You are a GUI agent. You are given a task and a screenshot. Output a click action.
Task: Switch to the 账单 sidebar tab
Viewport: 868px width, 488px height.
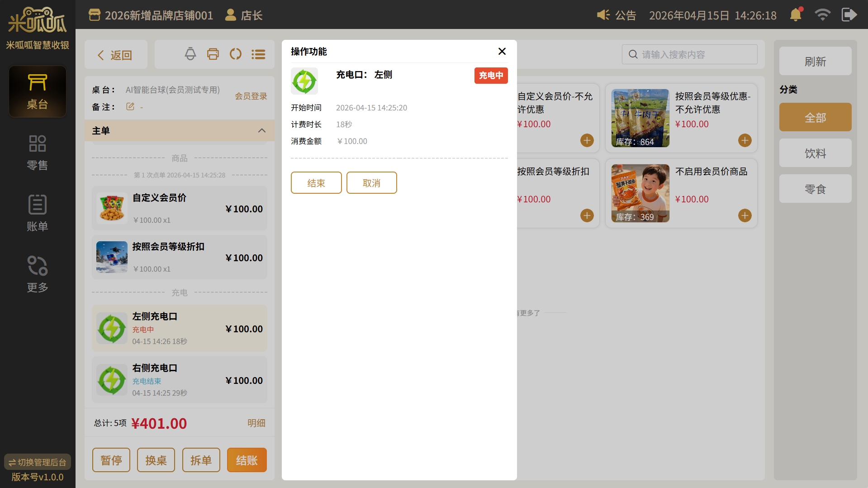(38, 213)
